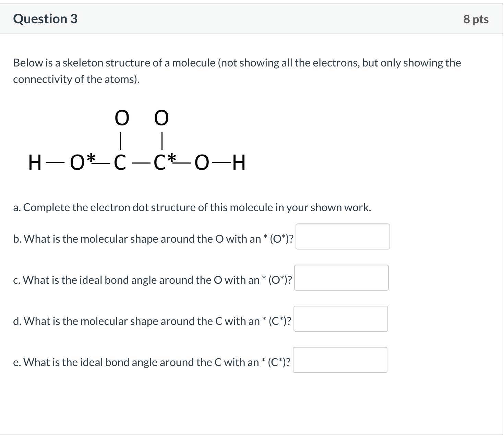504x438 pixels.
Task: Click part a 'Complete the electron dot structure' text
Action: coord(192,208)
